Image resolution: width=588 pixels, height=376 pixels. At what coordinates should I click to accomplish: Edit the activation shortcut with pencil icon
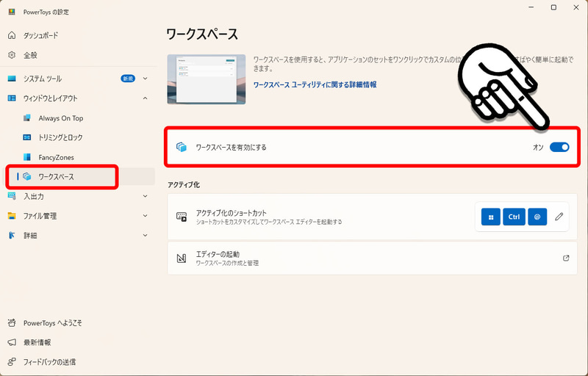click(559, 217)
